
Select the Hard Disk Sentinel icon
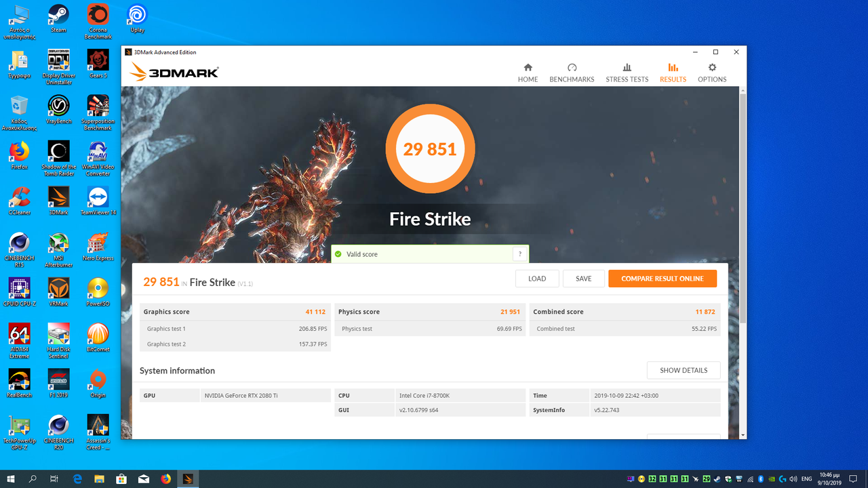click(x=58, y=340)
